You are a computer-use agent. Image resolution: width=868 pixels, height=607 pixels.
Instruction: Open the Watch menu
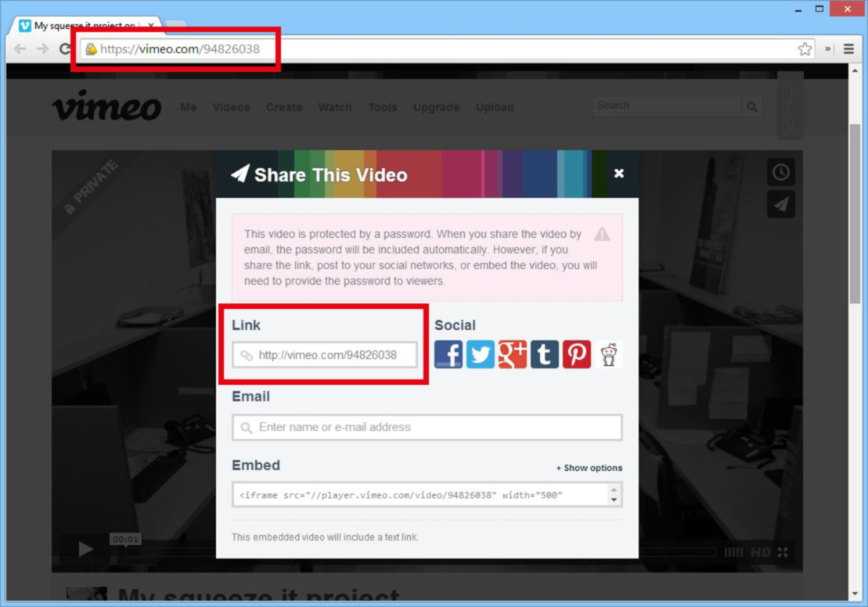pyautogui.click(x=335, y=107)
